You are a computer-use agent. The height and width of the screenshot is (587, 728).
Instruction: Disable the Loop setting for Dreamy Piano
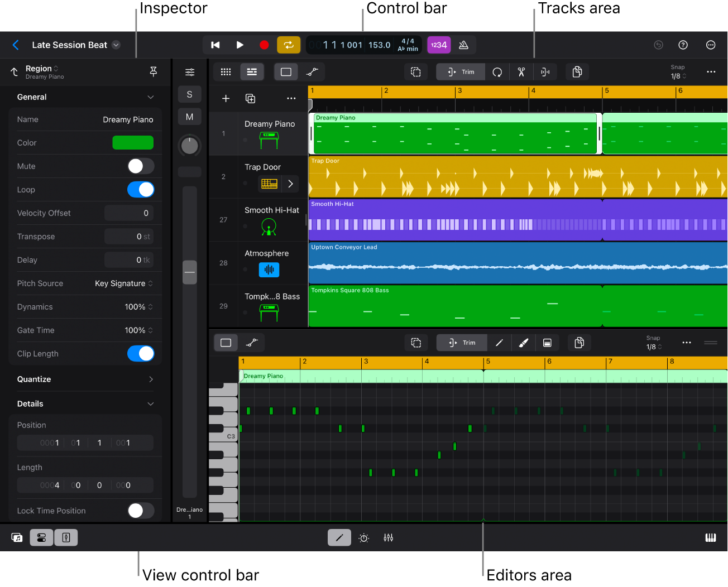pyautogui.click(x=140, y=189)
